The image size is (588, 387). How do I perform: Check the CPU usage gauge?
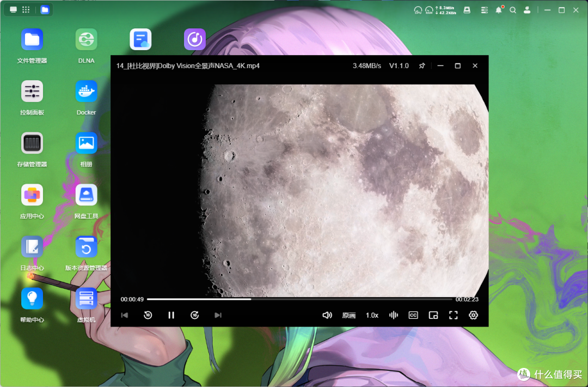(x=418, y=10)
